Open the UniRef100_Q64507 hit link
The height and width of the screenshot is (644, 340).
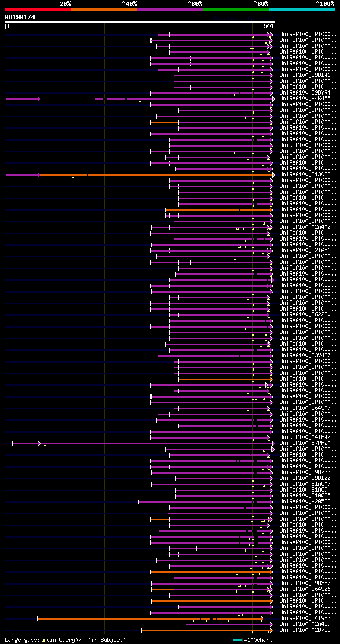pos(305,408)
